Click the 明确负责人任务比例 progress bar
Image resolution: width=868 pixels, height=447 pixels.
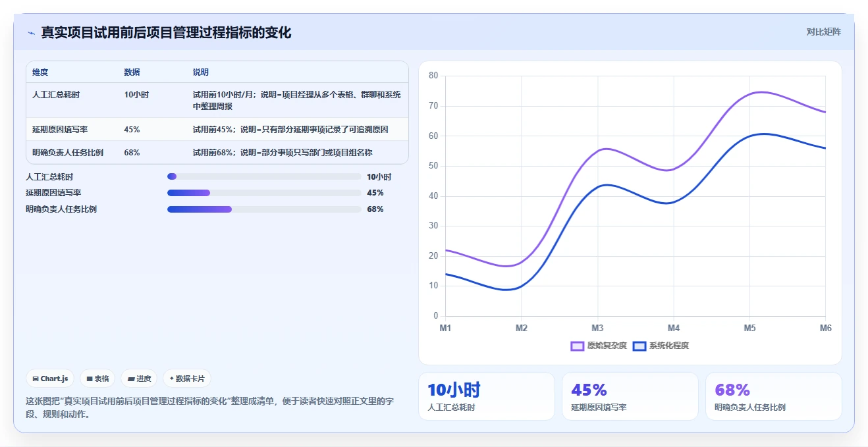pos(264,209)
